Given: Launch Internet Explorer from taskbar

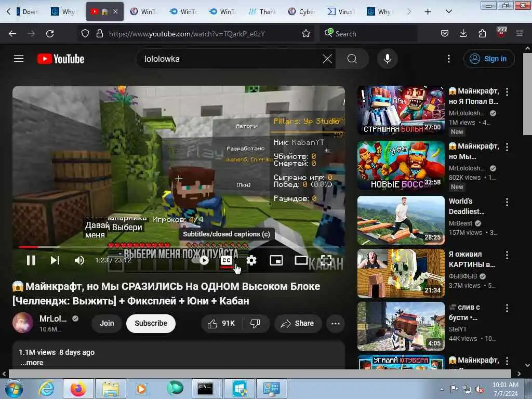Looking at the screenshot, I should point(46,389).
